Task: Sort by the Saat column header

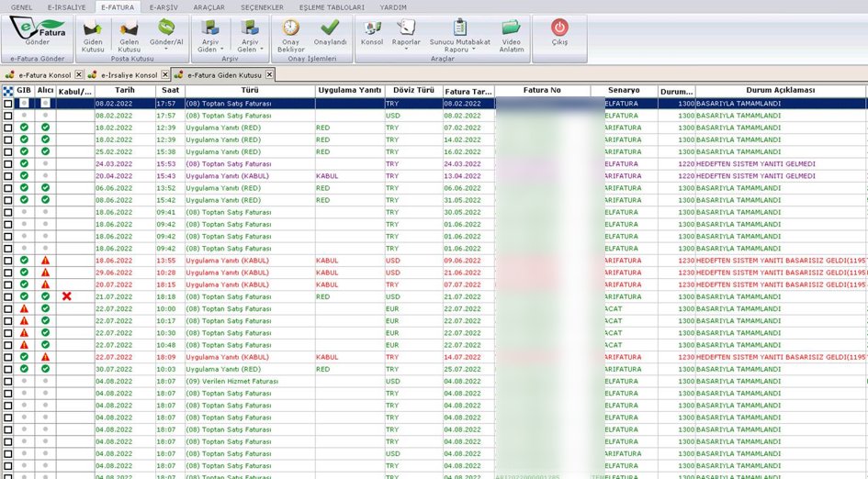Action: pyautogui.click(x=170, y=91)
